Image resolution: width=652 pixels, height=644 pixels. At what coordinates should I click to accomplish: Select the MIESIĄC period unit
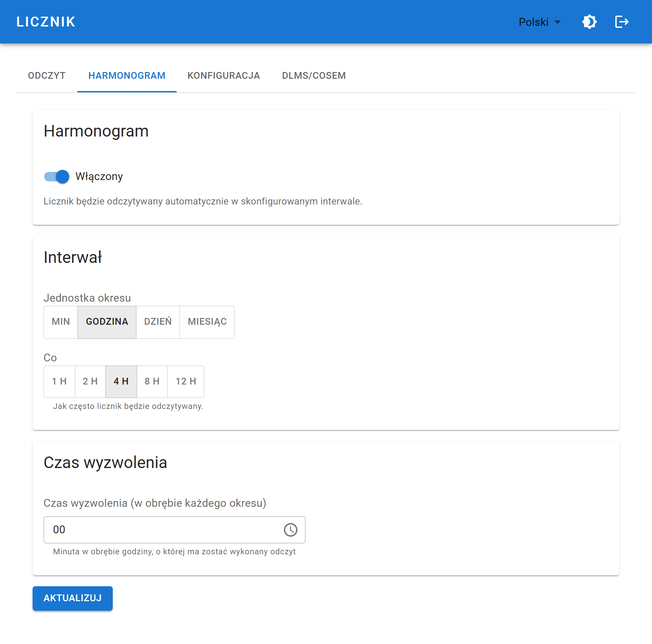pos(207,322)
